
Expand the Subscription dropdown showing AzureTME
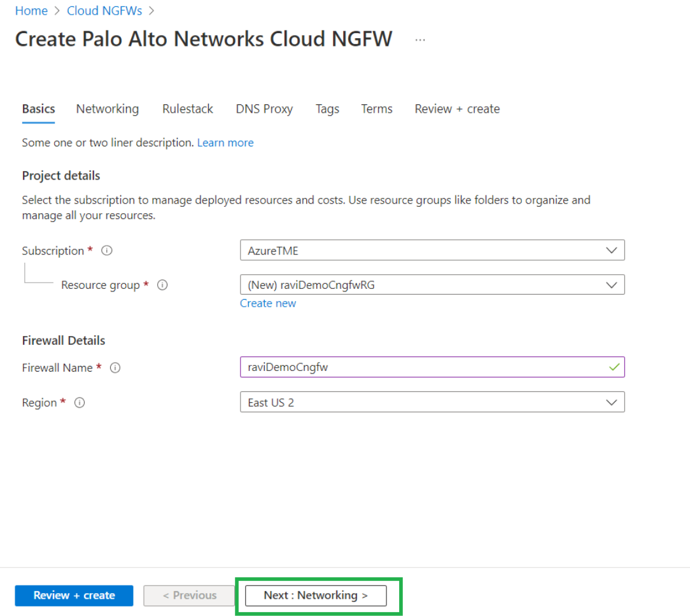pyautogui.click(x=432, y=250)
